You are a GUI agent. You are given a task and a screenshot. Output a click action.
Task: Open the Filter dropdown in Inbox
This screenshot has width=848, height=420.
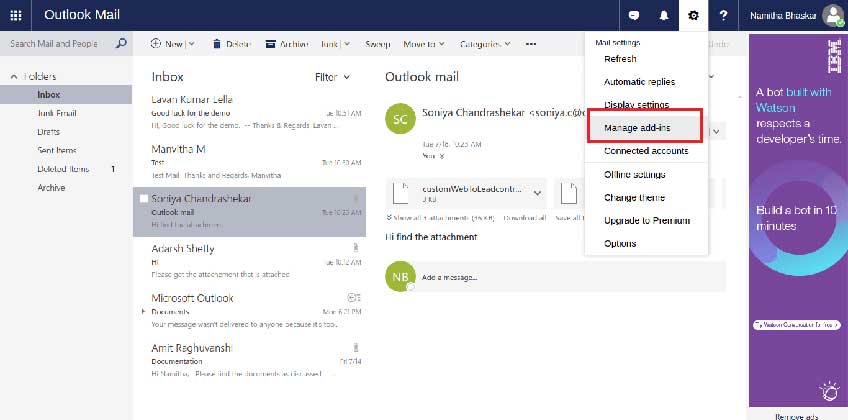pos(332,77)
